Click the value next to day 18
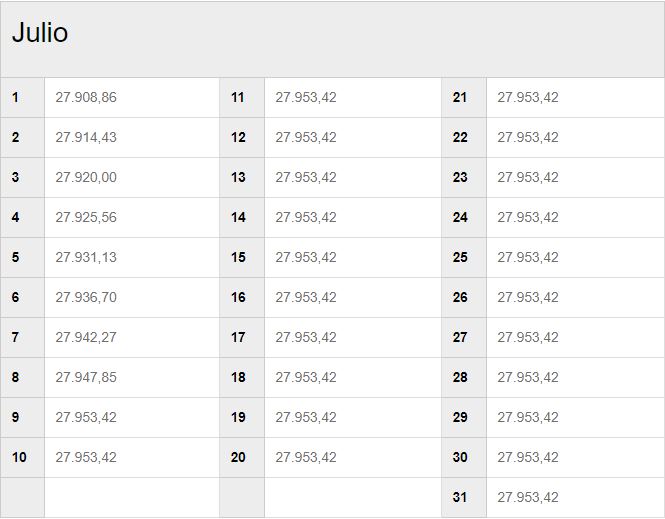Screen dimensions: 665x519 [x=306, y=378]
